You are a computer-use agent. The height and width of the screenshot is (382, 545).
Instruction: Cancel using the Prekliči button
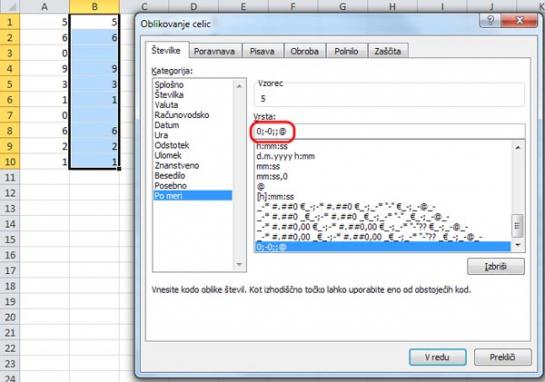coord(503,357)
